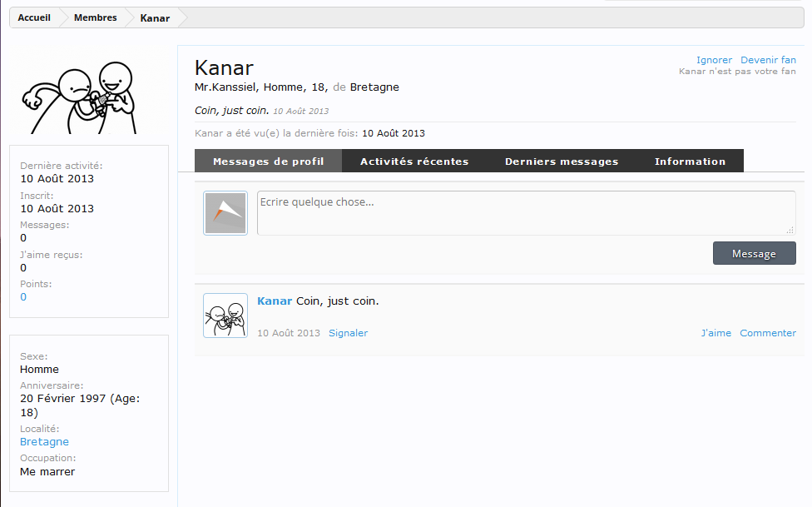Go to the Membres breadcrumb
This screenshot has width=812, height=507.
point(95,17)
